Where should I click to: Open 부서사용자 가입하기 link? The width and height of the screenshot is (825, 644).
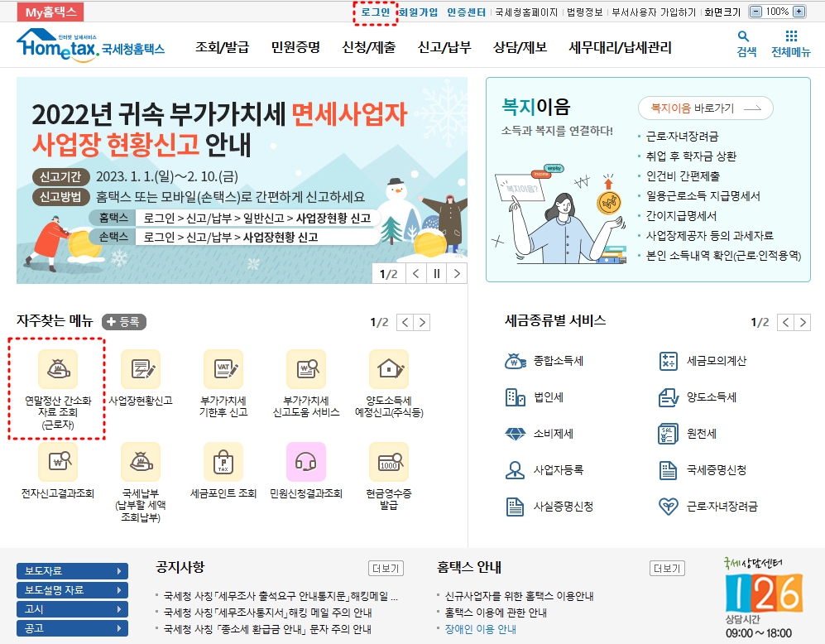click(654, 12)
